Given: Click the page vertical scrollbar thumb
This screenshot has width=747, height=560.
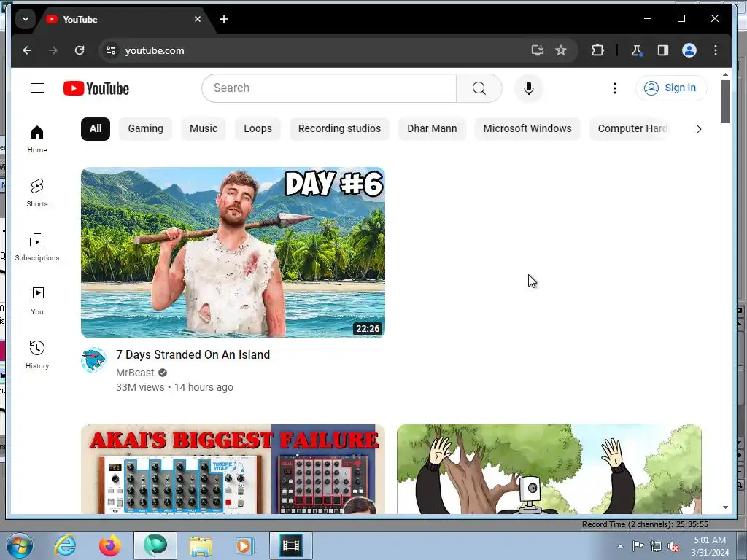Looking at the screenshot, I should click(x=725, y=101).
